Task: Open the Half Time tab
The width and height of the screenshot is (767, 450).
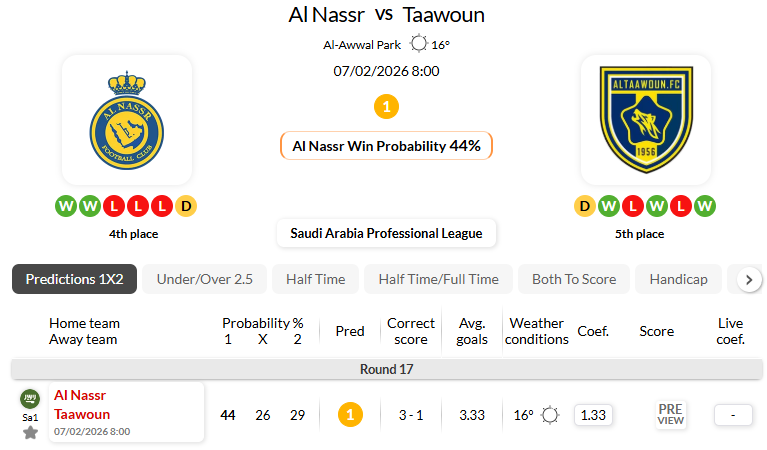Action: click(315, 279)
